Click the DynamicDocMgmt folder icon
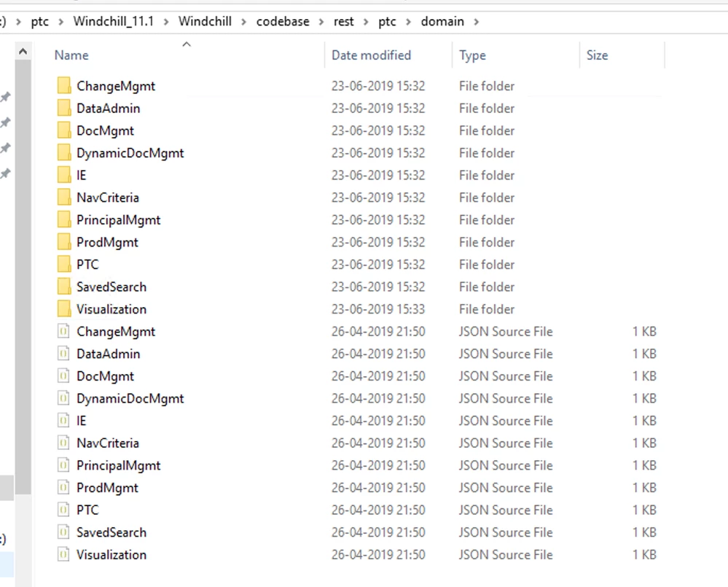The height and width of the screenshot is (587, 728). pyautogui.click(x=64, y=152)
